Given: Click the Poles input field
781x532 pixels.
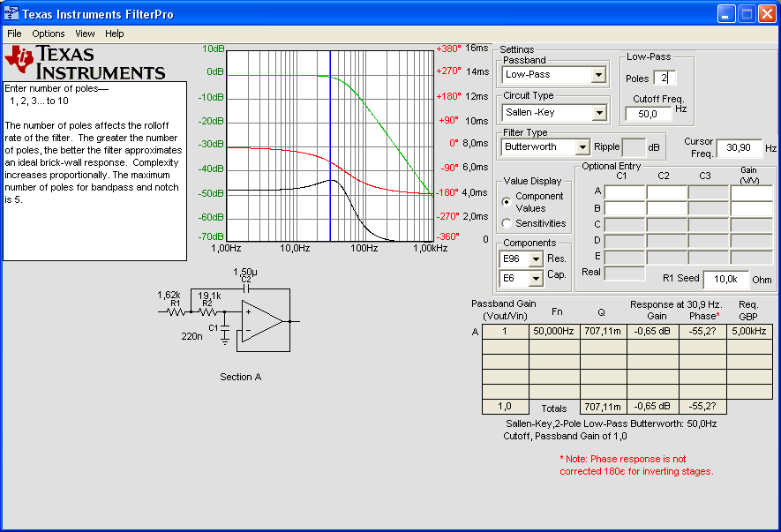Looking at the screenshot, I should [x=665, y=78].
